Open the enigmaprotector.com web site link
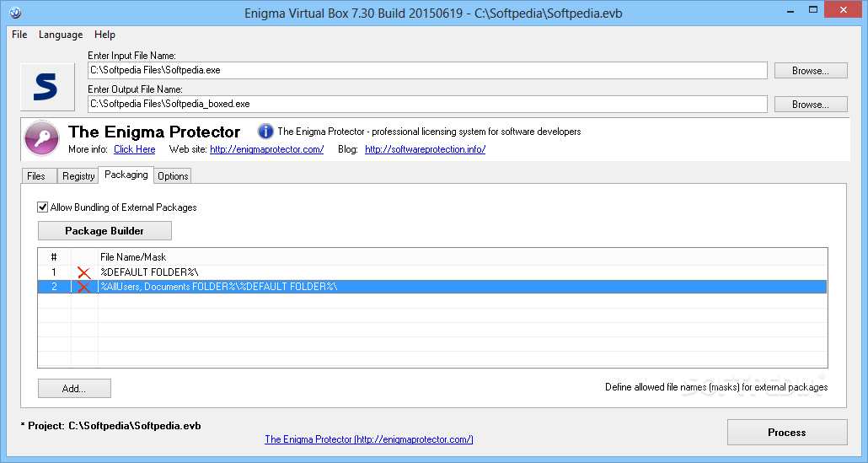The height and width of the screenshot is (463, 868). (x=267, y=149)
